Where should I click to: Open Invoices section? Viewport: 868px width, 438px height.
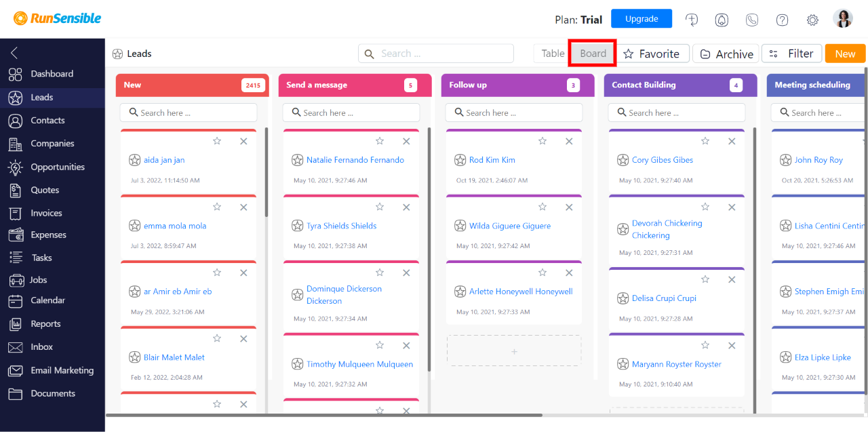pyautogui.click(x=46, y=213)
